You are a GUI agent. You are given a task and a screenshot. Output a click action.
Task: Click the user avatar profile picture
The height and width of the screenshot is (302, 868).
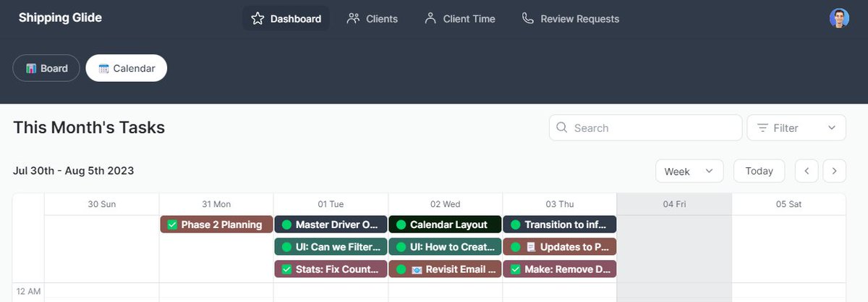pos(839,18)
